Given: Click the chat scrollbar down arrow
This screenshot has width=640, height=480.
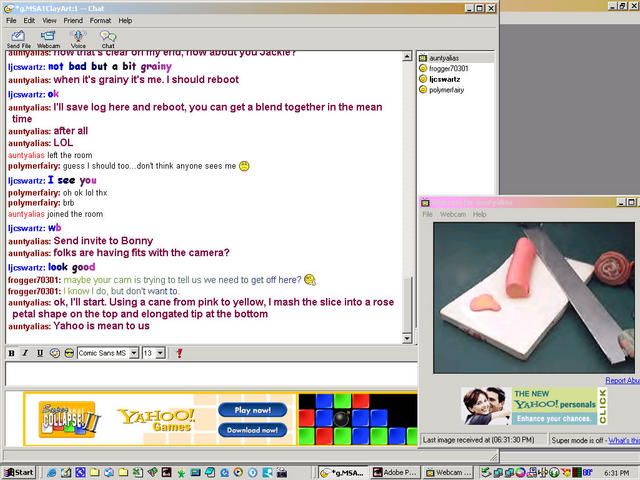Looking at the screenshot, I should click(407, 338).
